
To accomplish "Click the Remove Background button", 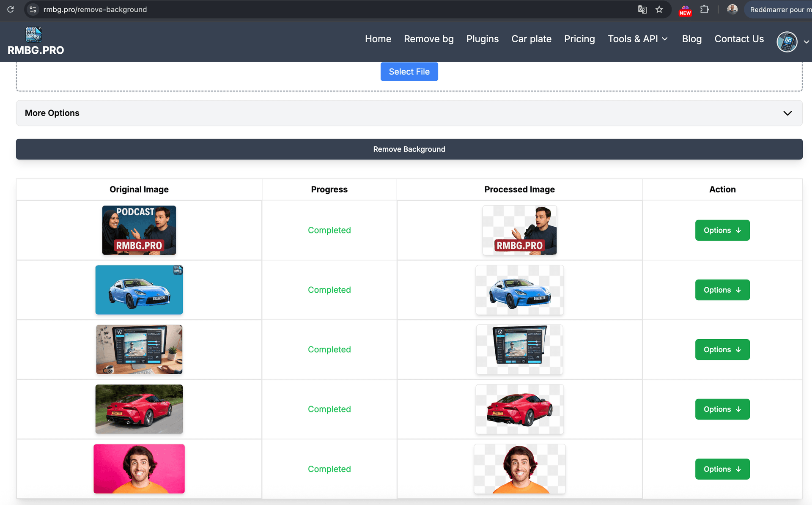I will point(409,149).
